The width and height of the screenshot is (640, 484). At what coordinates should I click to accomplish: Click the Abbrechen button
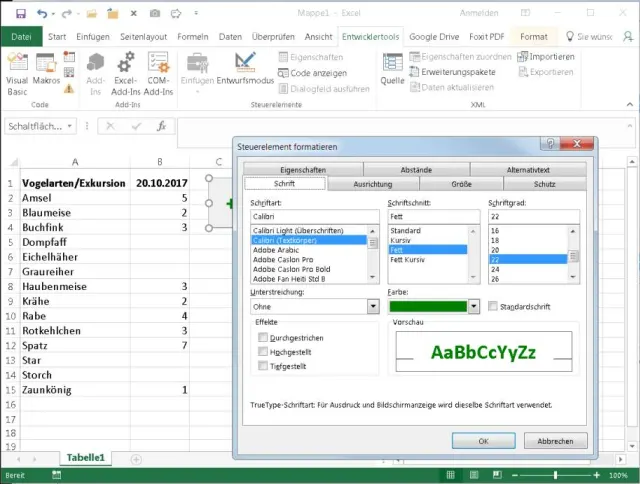pyautogui.click(x=555, y=440)
